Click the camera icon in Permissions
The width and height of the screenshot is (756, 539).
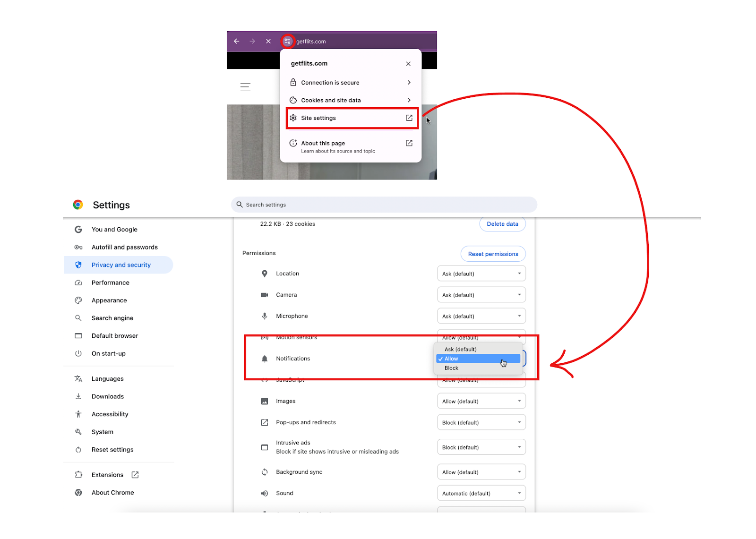(265, 295)
